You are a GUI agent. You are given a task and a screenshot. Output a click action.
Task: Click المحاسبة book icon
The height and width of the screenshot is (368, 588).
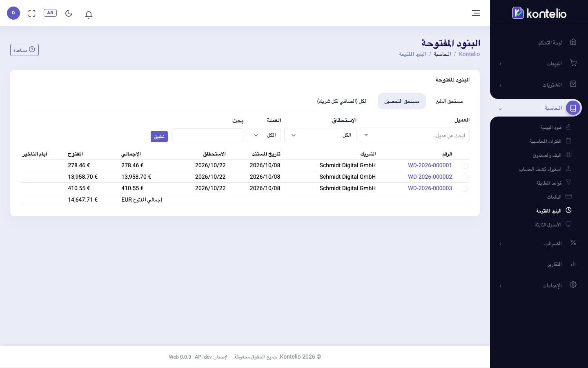coord(573,108)
